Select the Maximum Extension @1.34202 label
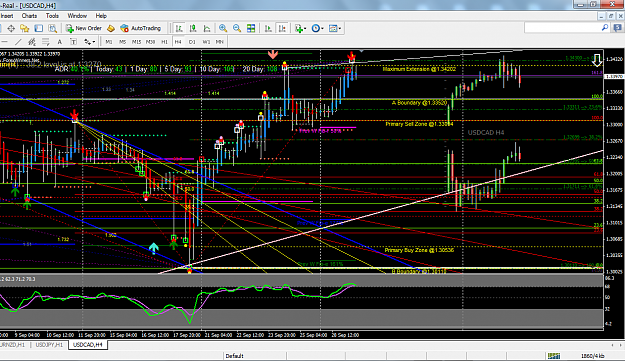The height and width of the screenshot is (361, 625). click(x=419, y=69)
